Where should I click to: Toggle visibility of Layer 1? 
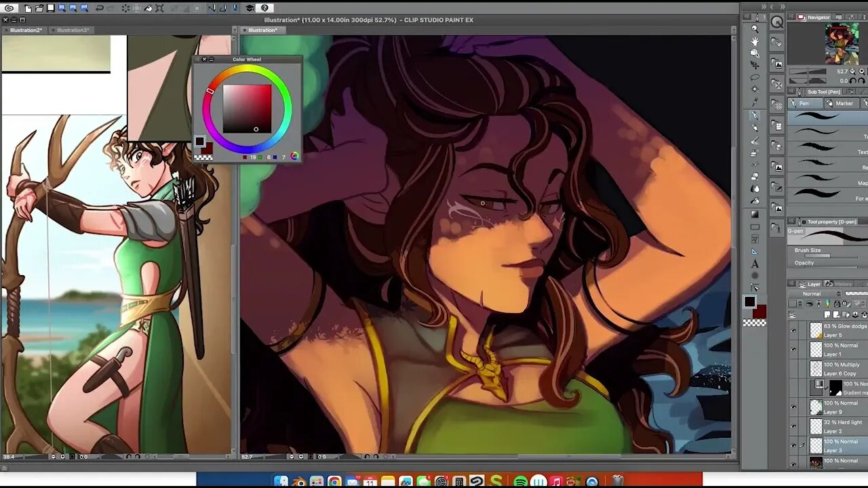(x=793, y=349)
